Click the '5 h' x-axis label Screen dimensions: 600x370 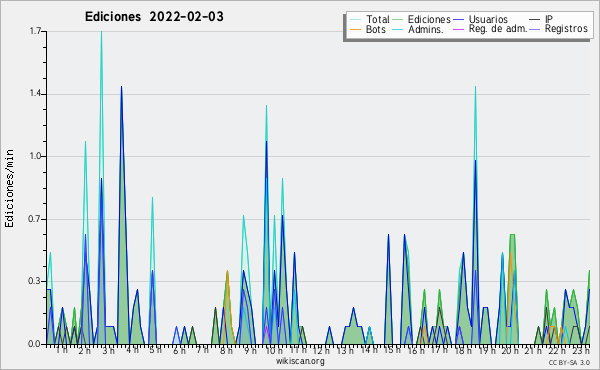155,350
